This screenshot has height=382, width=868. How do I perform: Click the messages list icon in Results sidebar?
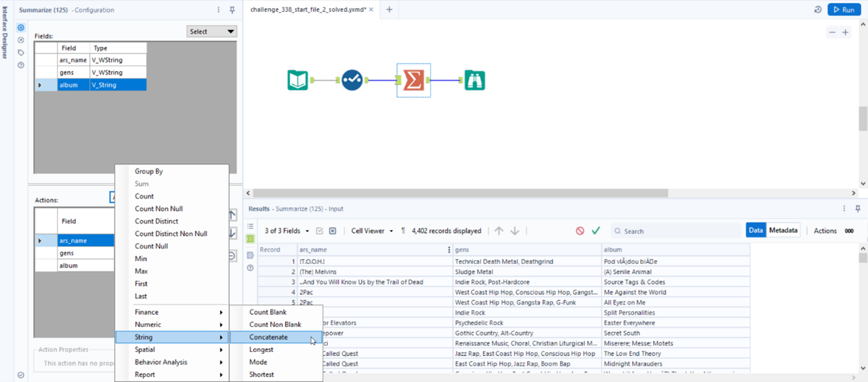(x=251, y=226)
